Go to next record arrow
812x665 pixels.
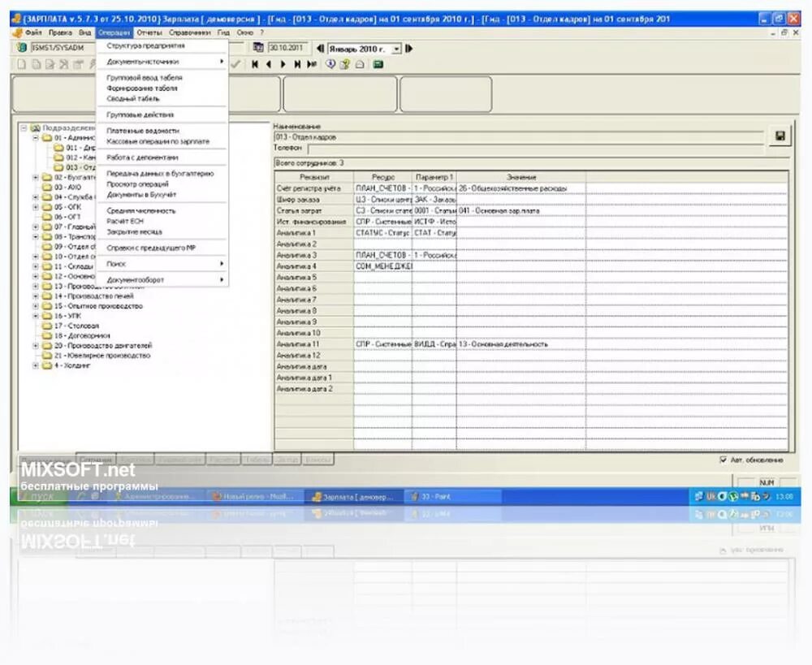[283, 64]
